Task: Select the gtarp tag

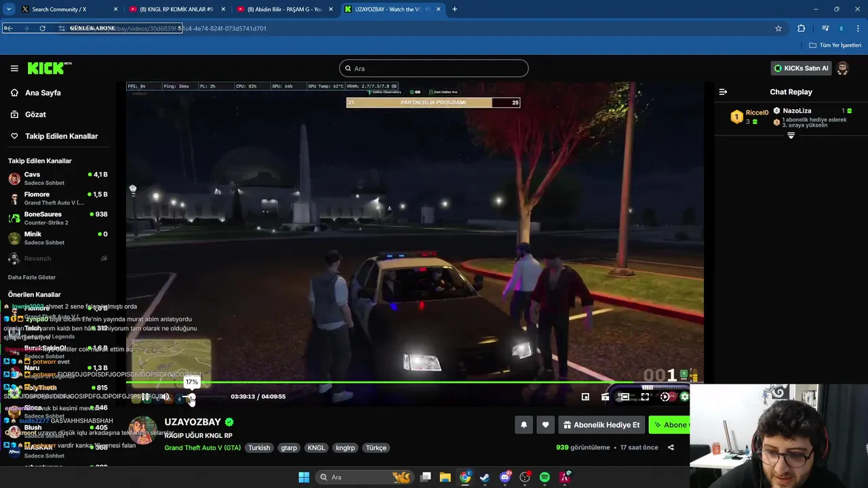Action: pyautogui.click(x=289, y=447)
